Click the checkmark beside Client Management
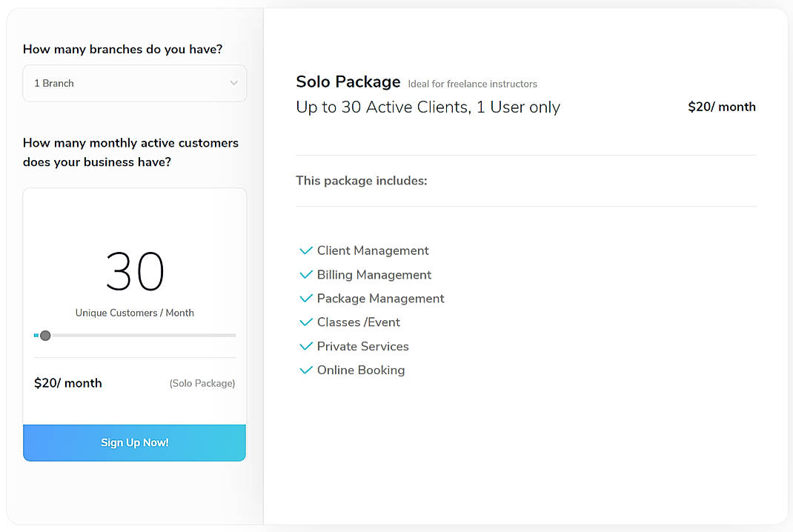Viewport: 793px width, 532px height. [x=306, y=250]
